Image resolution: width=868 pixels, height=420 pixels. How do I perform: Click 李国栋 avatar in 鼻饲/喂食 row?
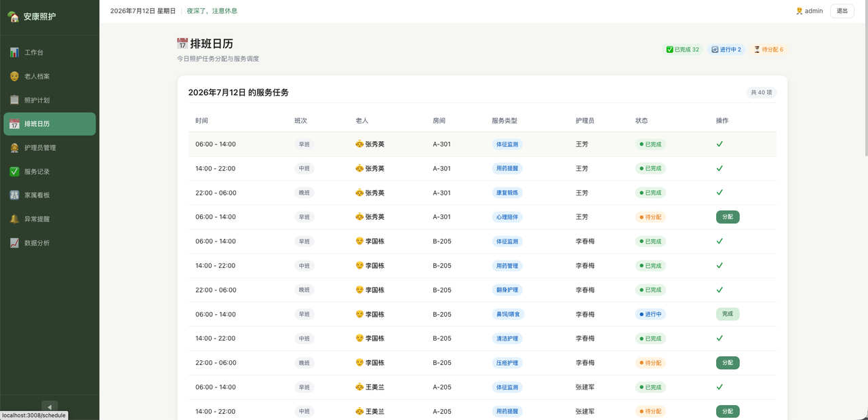(359, 314)
